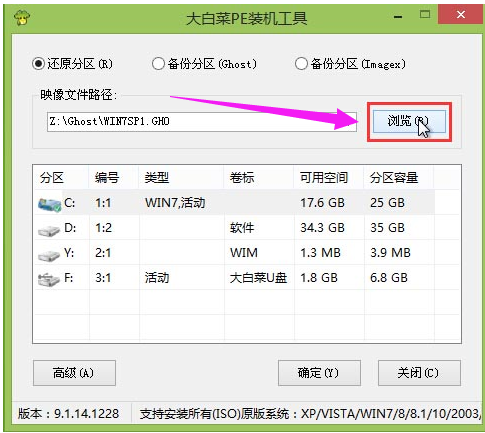Click partition number 2:1
The height and width of the screenshot is (433, 485).
click(x=103, y=253)
